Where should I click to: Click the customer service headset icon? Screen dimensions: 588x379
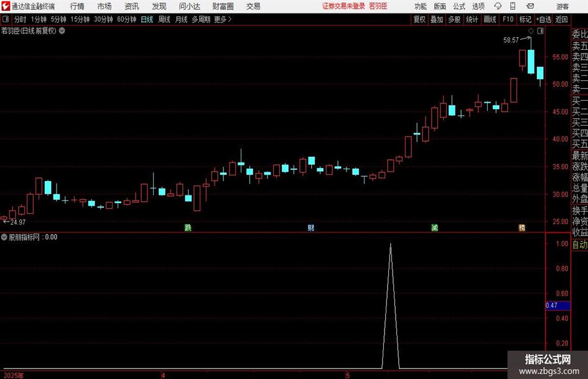(x=498, y=6)
